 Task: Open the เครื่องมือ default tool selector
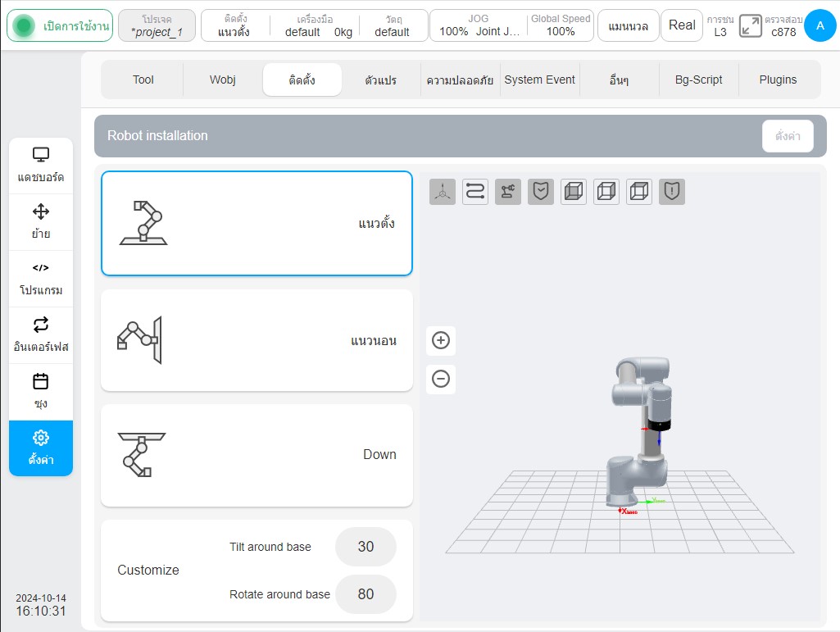click(x=315, y=25)
